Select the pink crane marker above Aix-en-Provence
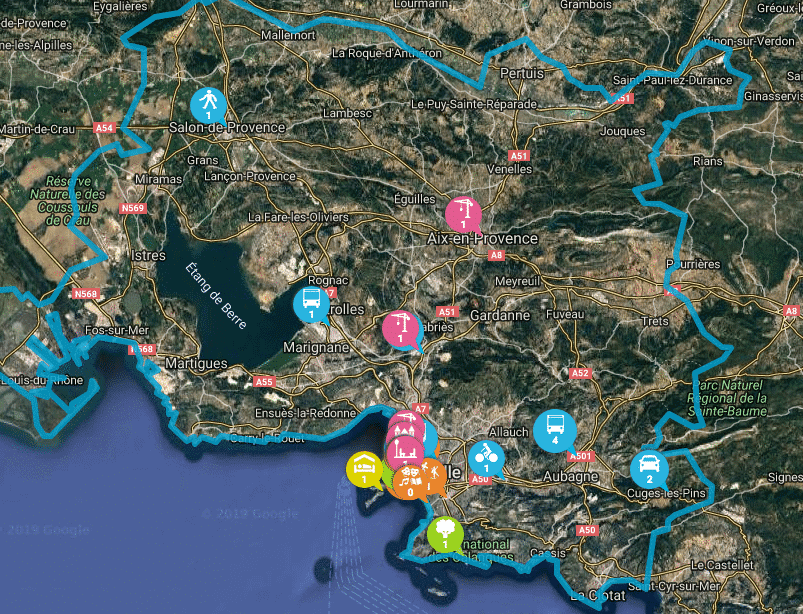This screenshot has width=803, height=614. [x=463, y=215]
